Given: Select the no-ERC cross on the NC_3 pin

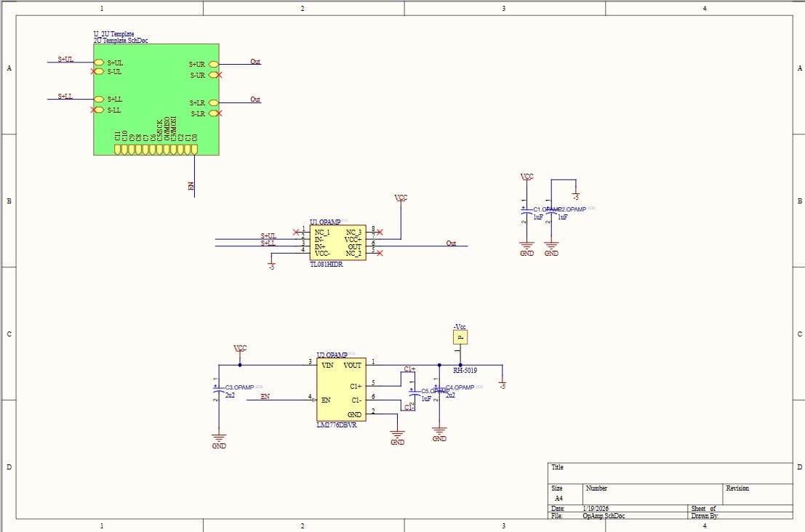Looking at the screenshot, I should 380,233.
